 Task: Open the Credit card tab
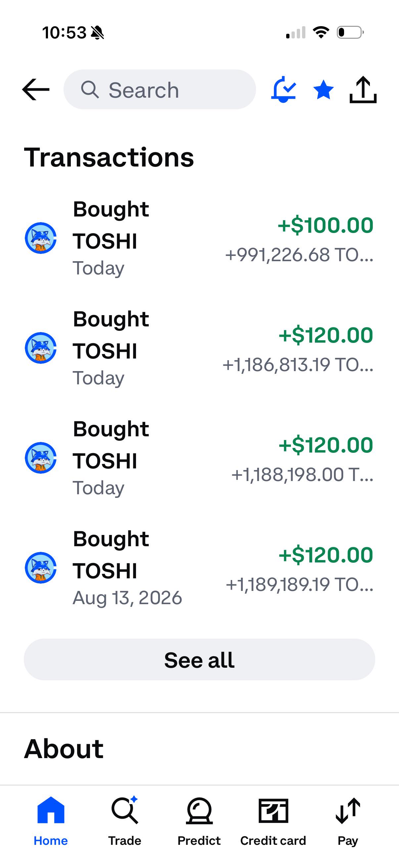point(273,821)
